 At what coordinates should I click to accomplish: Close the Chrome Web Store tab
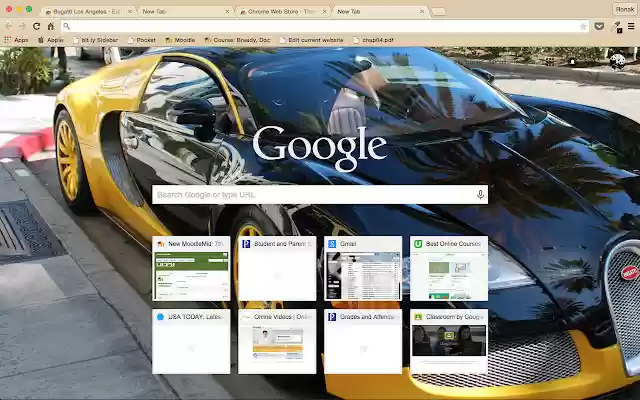click(x=325, y=12)
